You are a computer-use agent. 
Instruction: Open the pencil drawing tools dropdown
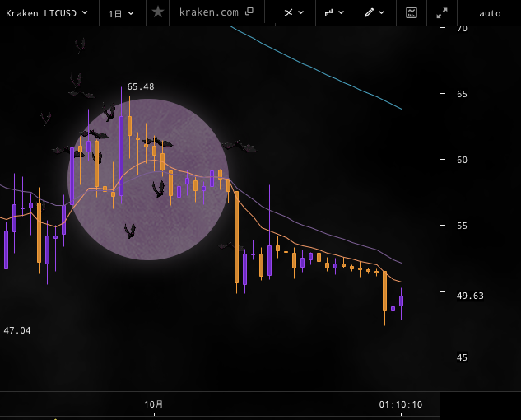(x=375, y=12)
